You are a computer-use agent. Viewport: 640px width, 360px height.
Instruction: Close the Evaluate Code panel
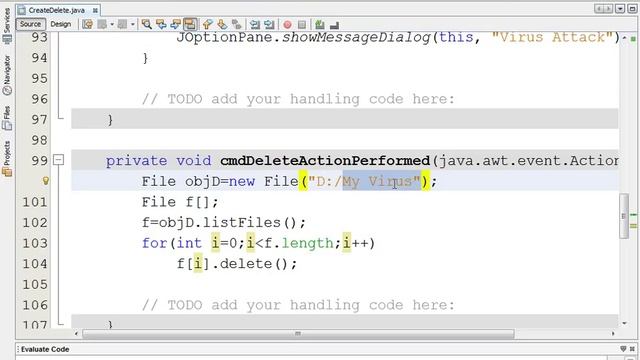click(x=632, y=349)
